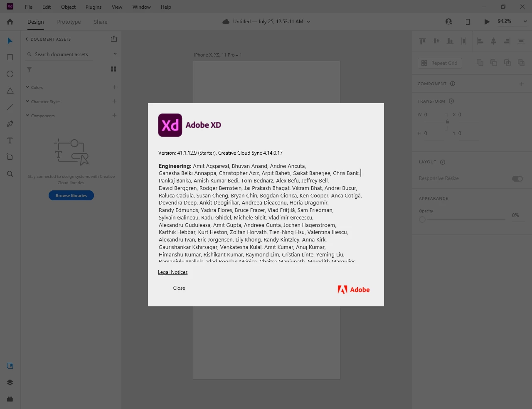This screenshot has width=532, height=409.
Task: Click the boolean Exclude Overlap icon
Action: pyautogui.click(x=521, y=63)
